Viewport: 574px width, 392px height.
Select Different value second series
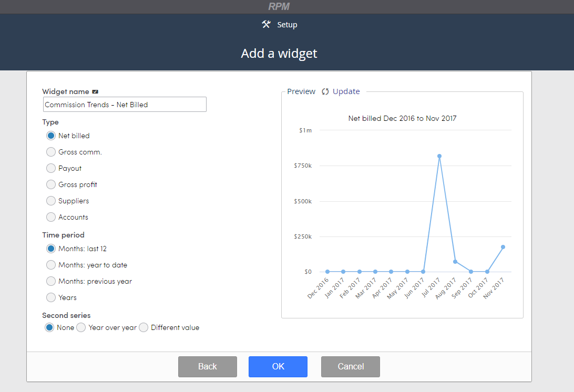pyautogui.click(x=143, y=327)
